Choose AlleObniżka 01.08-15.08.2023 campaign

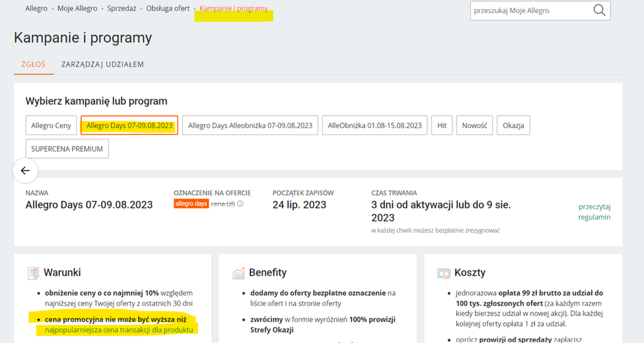click(x=374, y=125)
